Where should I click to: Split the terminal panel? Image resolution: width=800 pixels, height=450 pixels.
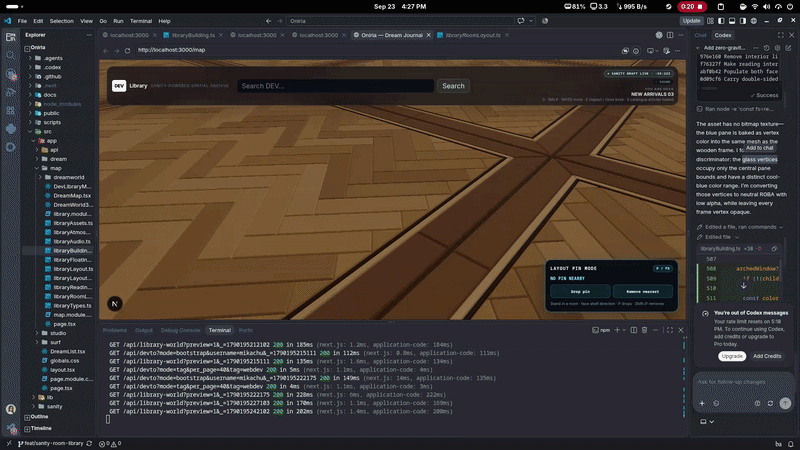pos(634,330)
